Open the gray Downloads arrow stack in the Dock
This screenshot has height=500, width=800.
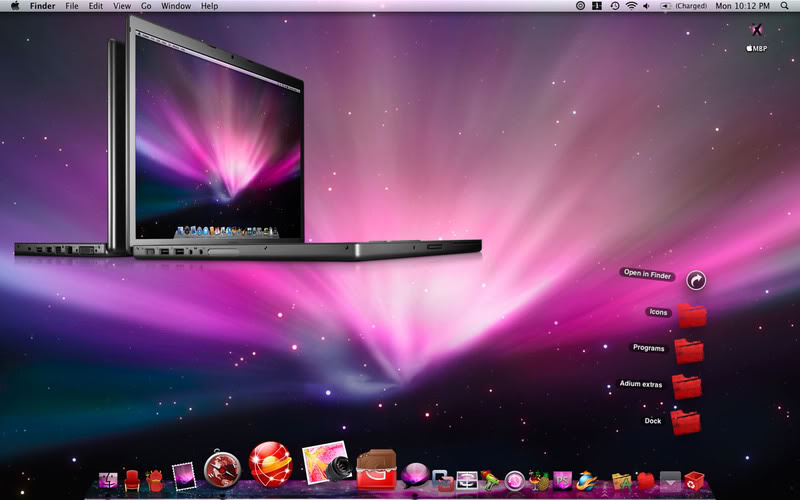670,481
